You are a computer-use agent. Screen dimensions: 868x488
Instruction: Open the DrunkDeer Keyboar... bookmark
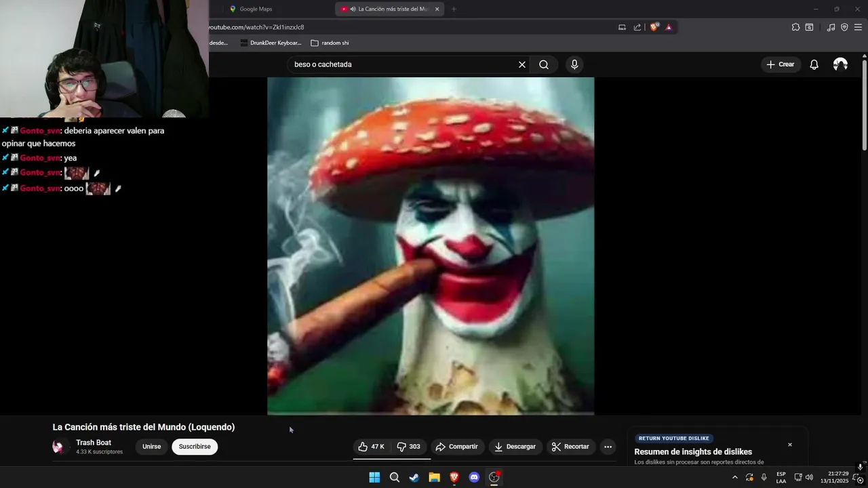(271, 43)
